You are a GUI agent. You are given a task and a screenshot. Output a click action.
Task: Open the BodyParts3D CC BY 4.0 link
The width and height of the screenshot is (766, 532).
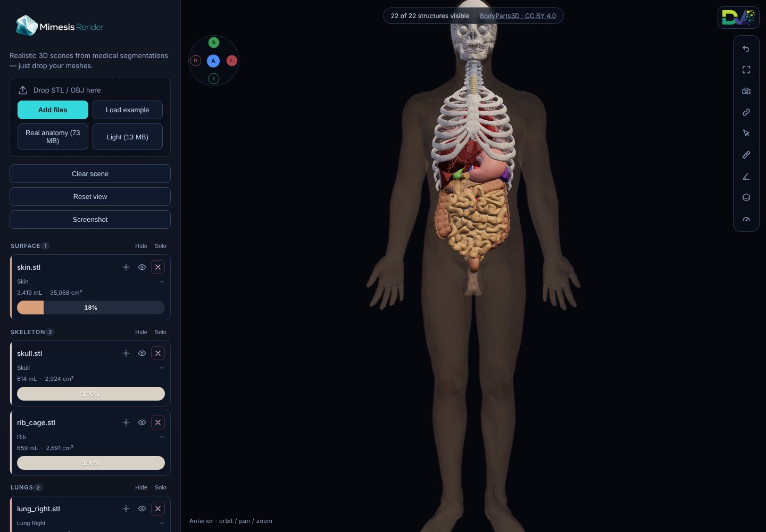click(x=518, y=16)
